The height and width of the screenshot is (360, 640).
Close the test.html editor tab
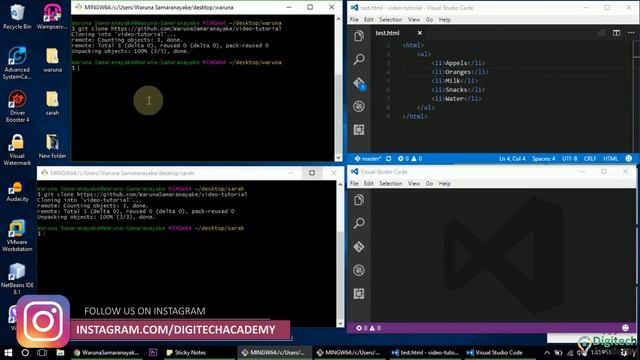pyautogui.click(x=420, y=33)
